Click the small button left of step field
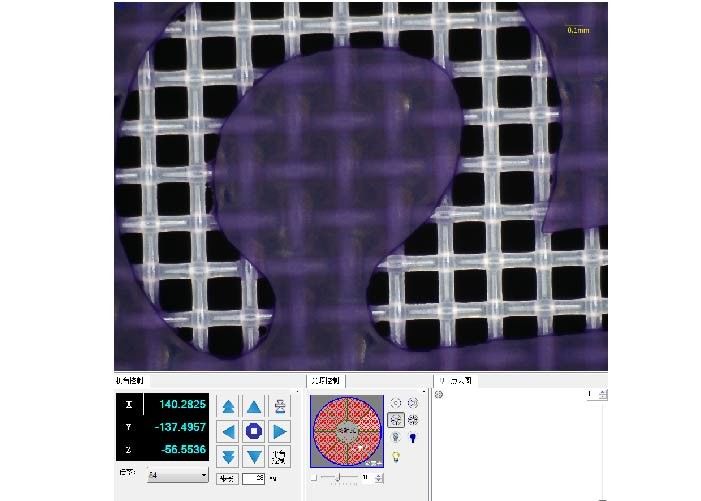Image resolution: width=701 pixels, height=501 pixels. click(x=227, y=479)
